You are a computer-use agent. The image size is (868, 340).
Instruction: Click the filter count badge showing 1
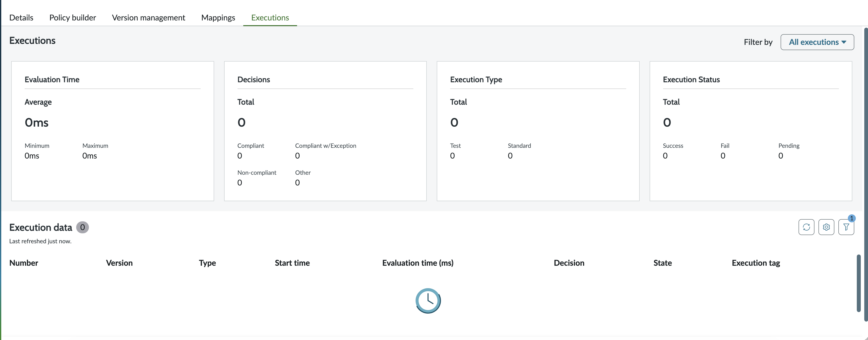click(852, 218)
